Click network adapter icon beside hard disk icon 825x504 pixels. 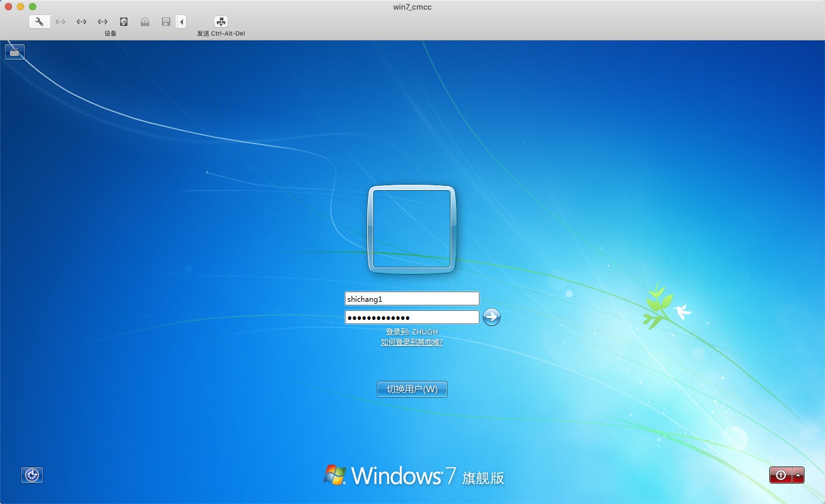pyautogui.click(x=103, y=22)
